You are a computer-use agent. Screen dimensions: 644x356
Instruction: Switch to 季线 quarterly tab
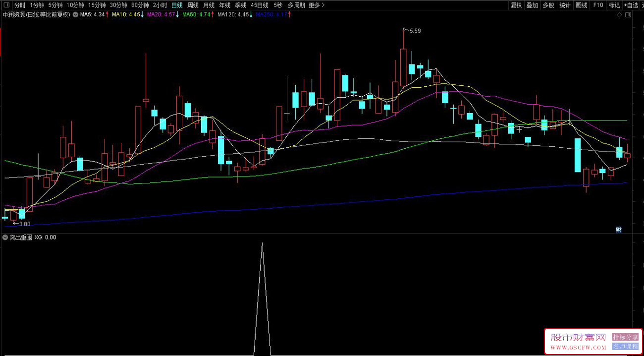tap(240, 5)
